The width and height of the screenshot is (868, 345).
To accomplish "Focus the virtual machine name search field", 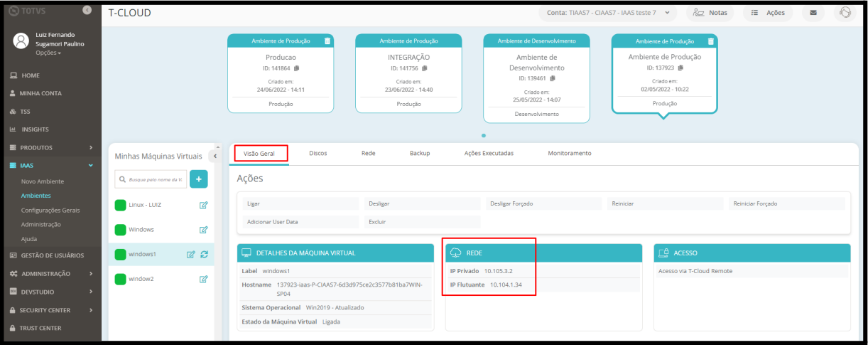I will click(151, 179).
